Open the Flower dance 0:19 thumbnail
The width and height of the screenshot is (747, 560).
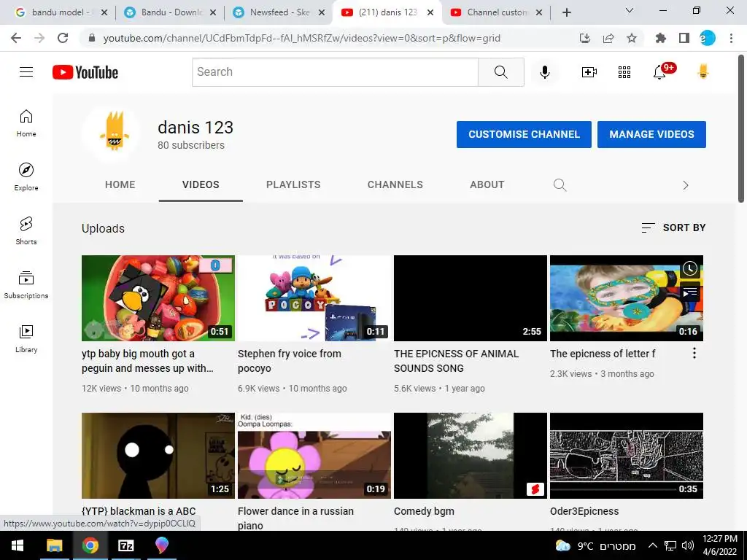coord(314,455)
